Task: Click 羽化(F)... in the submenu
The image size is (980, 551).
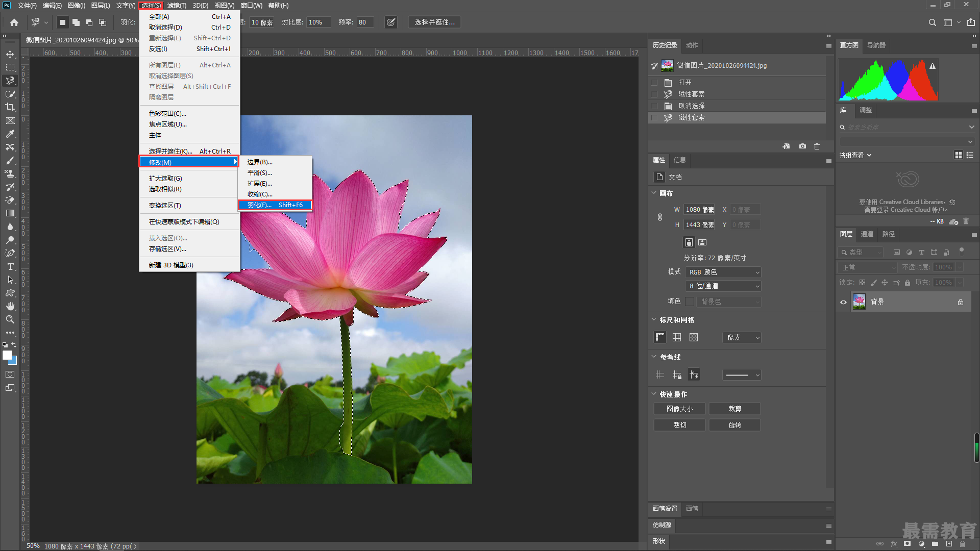Action: 275,205
